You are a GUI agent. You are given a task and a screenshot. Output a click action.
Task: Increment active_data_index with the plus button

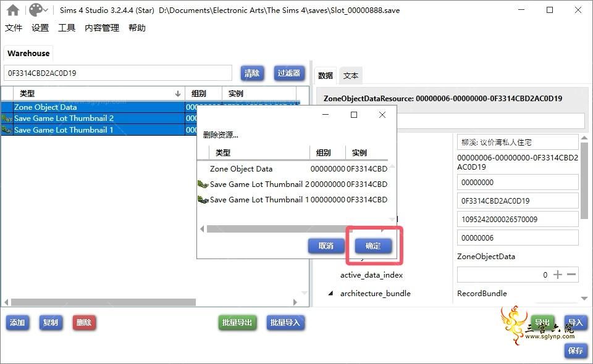coord(558,275)
